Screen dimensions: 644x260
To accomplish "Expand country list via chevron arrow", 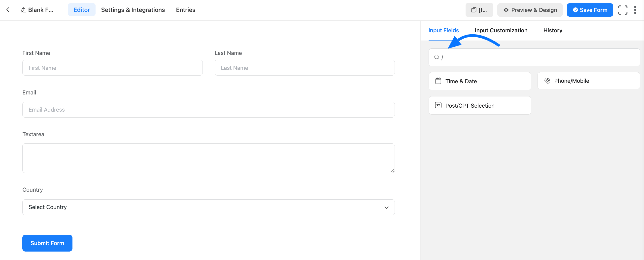I will pyautogui.click(x=386, y=207).
